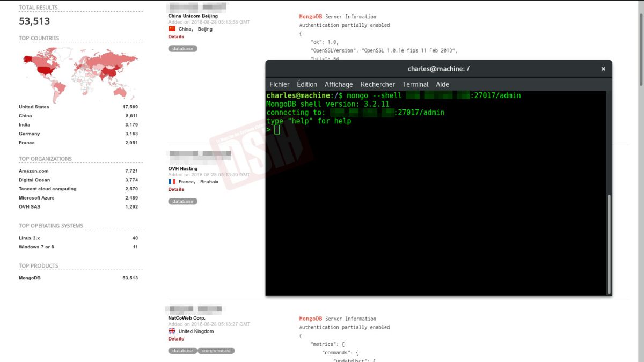Open the Fichier menu in terminal
644x362 pixels.
point(279,85)
